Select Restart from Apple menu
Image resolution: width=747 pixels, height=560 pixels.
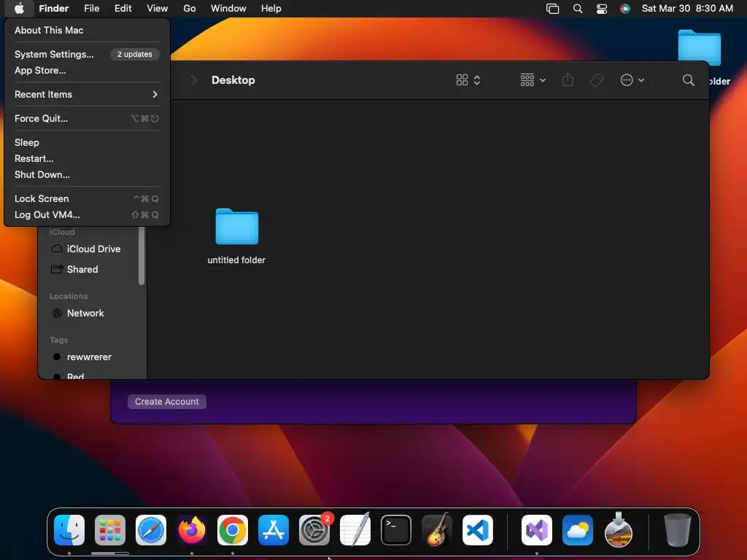click(x=87, y=158)
